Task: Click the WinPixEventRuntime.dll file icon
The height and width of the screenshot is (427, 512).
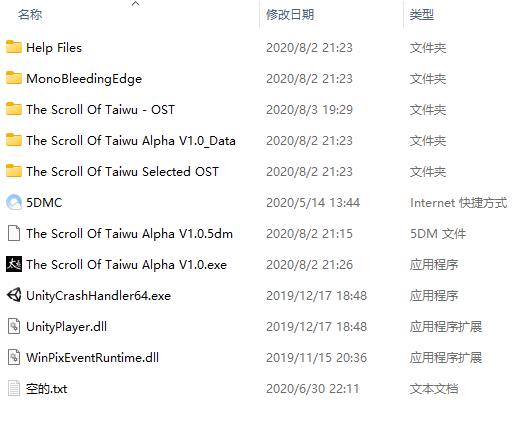Action: tap(14, 357)
